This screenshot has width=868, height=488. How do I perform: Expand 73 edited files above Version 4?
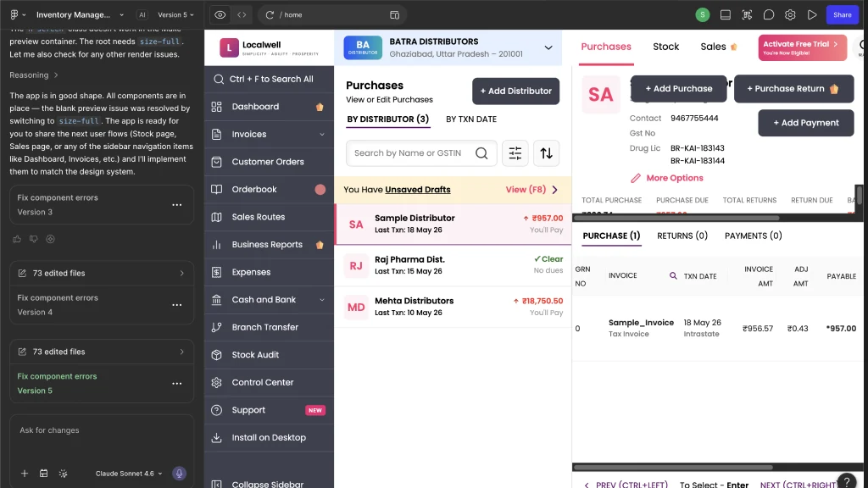click(x=102, y=274)
